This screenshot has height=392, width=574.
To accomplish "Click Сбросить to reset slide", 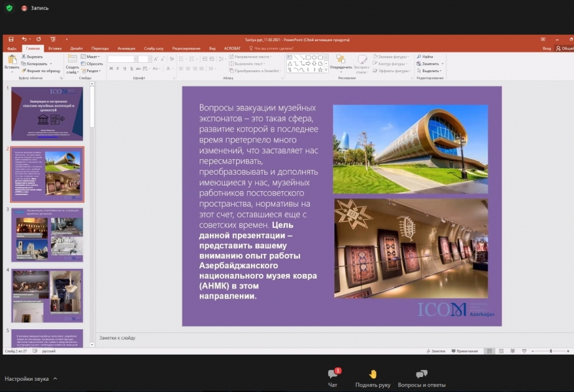I will point(92,63).
